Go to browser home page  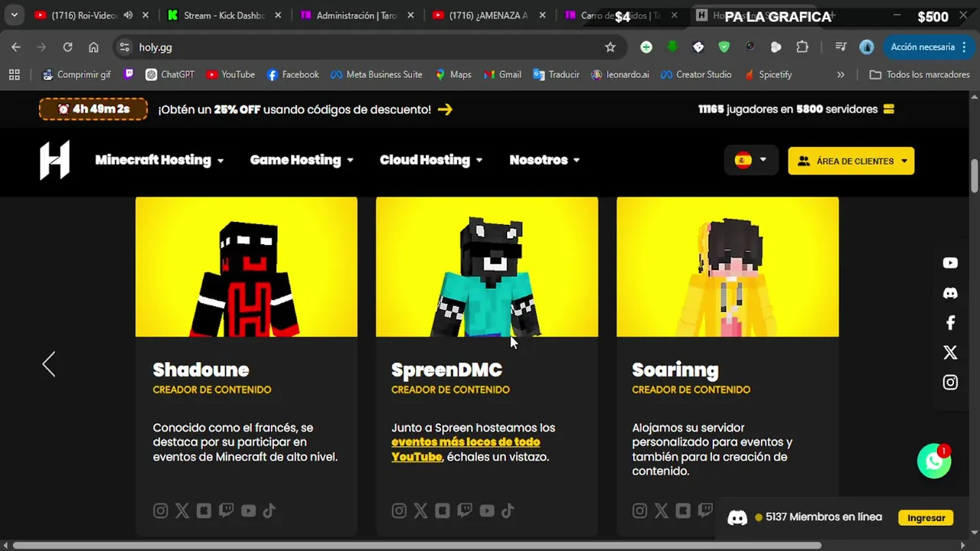tap(93, 47)
